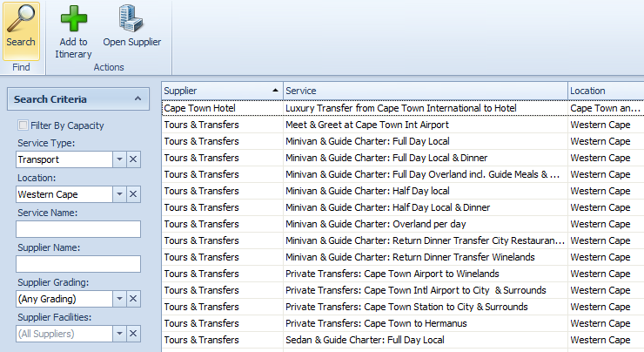Open the Location dropdown arrow

tap(119, 194)
